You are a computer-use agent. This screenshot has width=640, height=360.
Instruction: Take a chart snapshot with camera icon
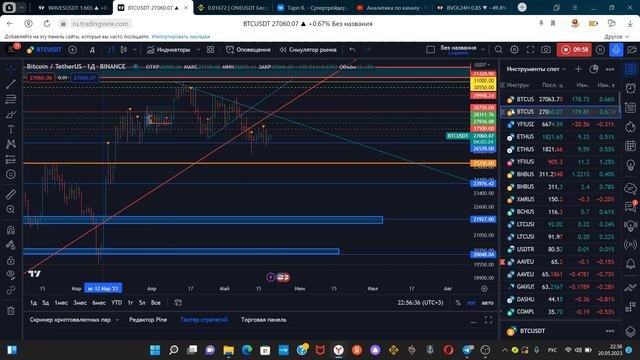pyautogui.click(x=546, y=50)
